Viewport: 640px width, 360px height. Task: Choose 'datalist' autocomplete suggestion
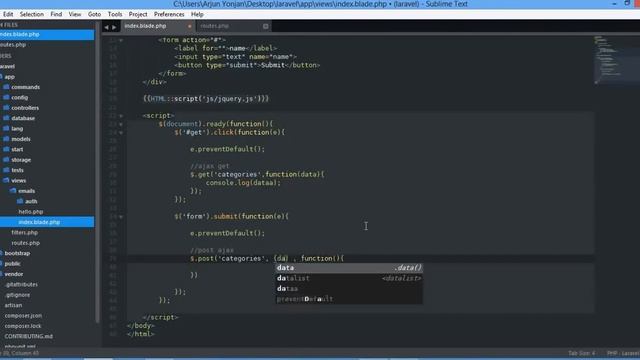(x=349, y=278)
